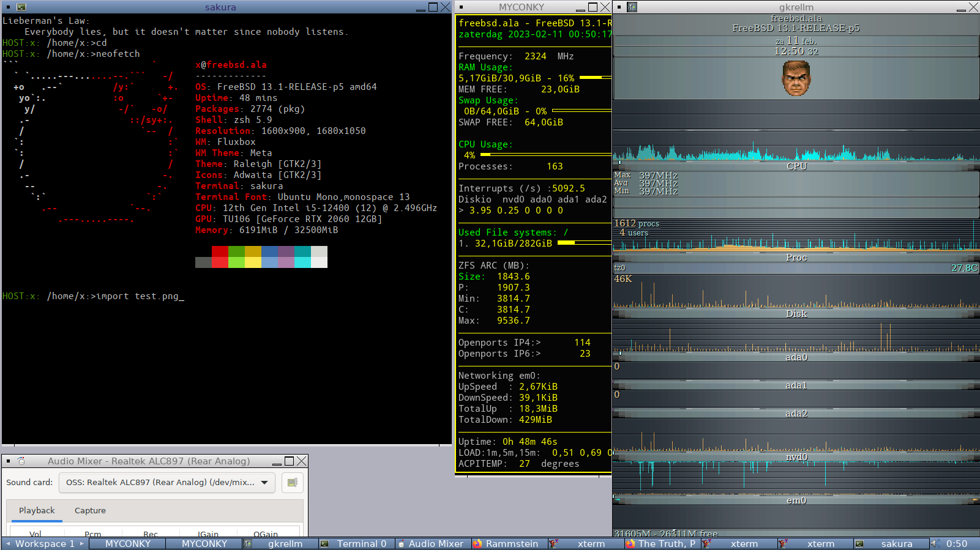The height and width of the screenshot is (550, 980).
Task: Click conky 'Openports IP4:> 114' line
Action: tap(524, 343)
